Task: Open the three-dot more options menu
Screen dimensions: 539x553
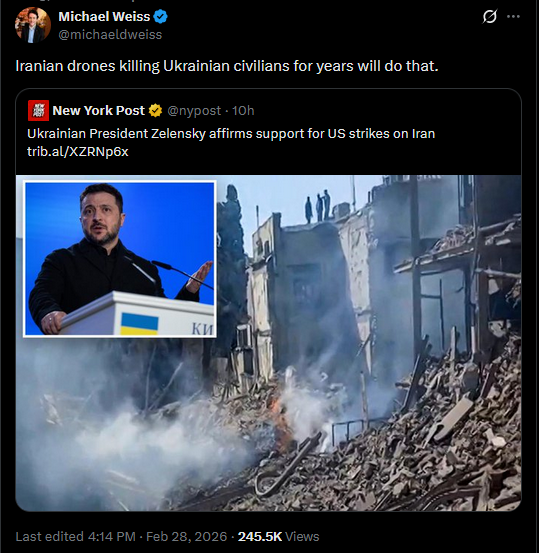Action: click(513, 16)
